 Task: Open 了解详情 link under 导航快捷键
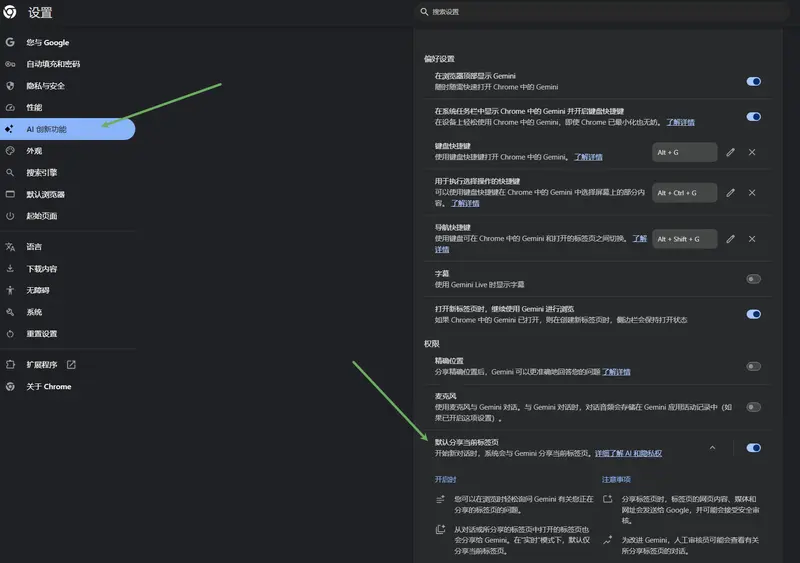click(639, 238)
